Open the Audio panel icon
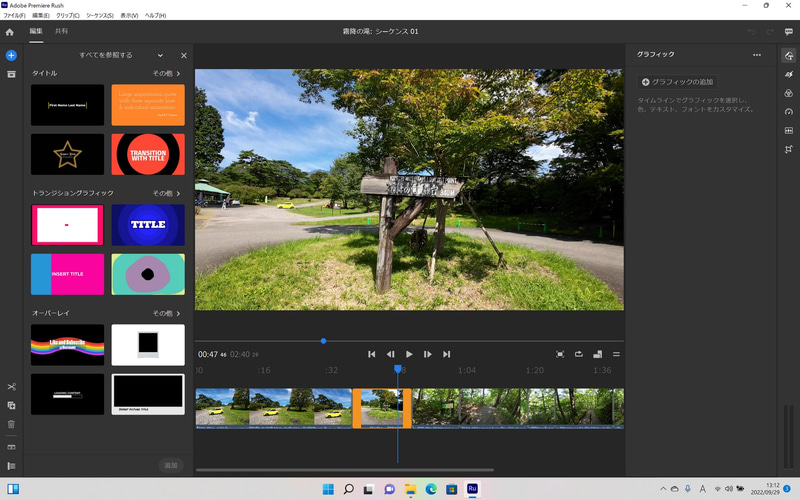This screenshot has width=800, height=500. [789, 131]
